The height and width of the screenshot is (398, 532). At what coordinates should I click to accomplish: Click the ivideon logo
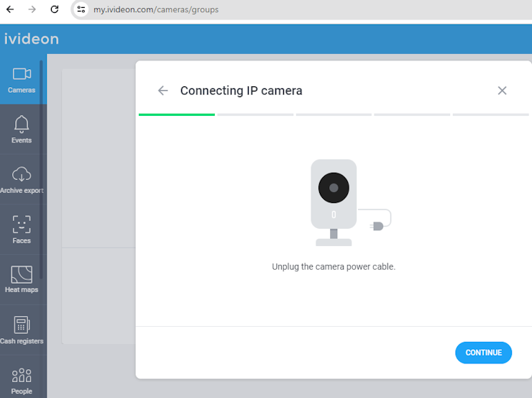coord(32,39)
